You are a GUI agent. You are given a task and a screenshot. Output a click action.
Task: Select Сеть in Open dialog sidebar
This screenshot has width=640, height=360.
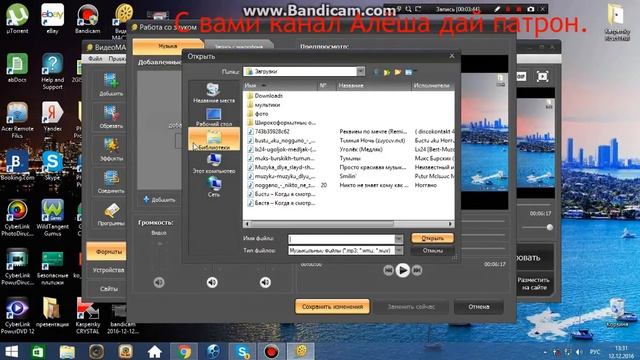pyautogui.click(x=214, y=187)
